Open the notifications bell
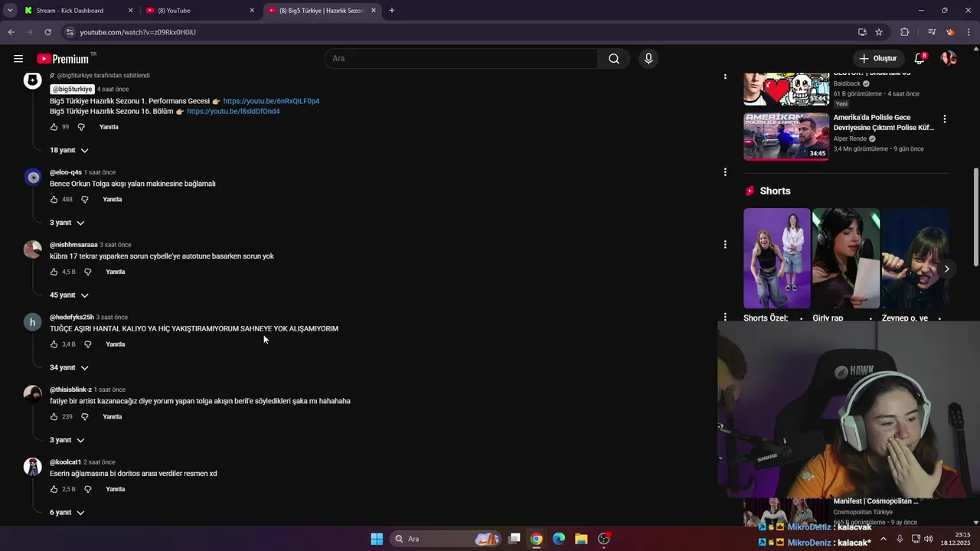Screen dimensions: 980x551 click(920, 59)
